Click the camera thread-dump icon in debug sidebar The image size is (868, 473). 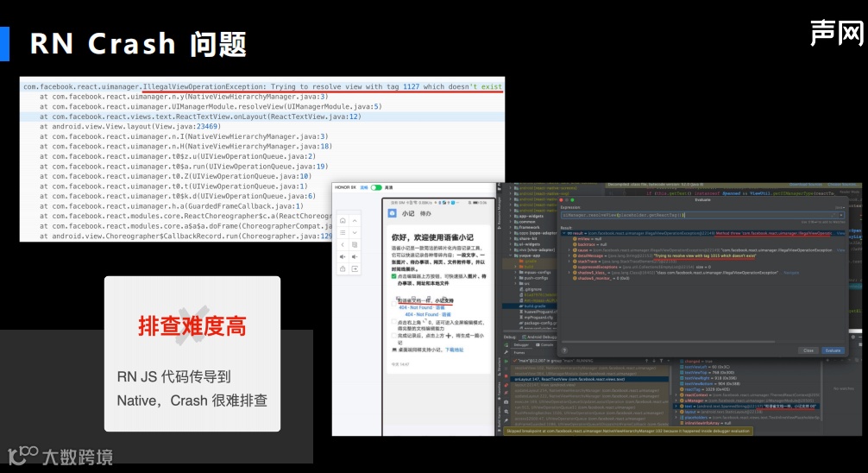[506, 402]
